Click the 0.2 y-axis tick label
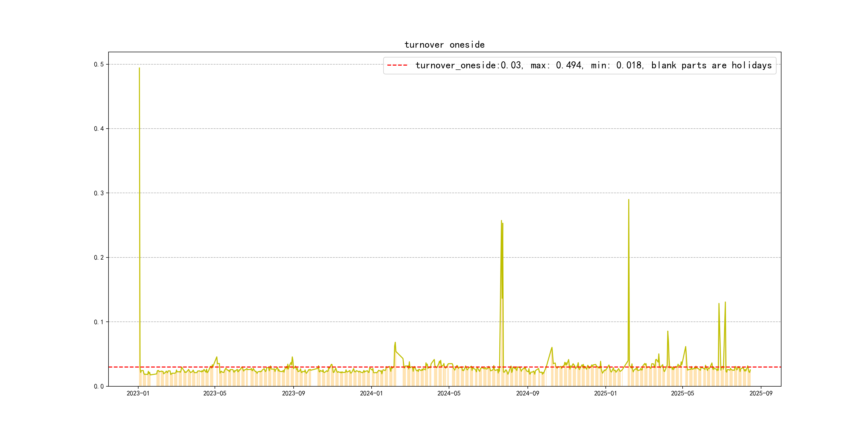Viewport: 868px width, 434px height. click(x=99, y=257)
